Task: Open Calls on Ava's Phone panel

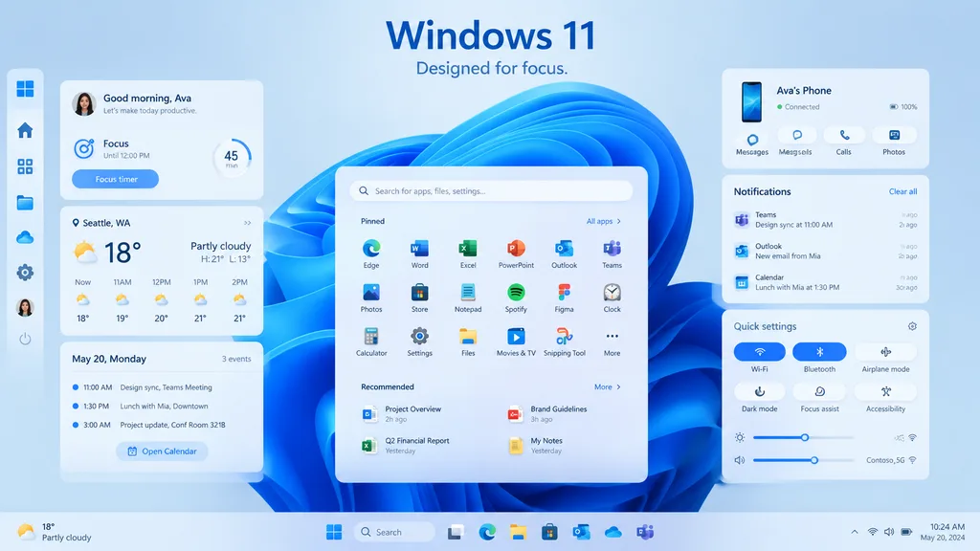Action: (x=844, y=135)
